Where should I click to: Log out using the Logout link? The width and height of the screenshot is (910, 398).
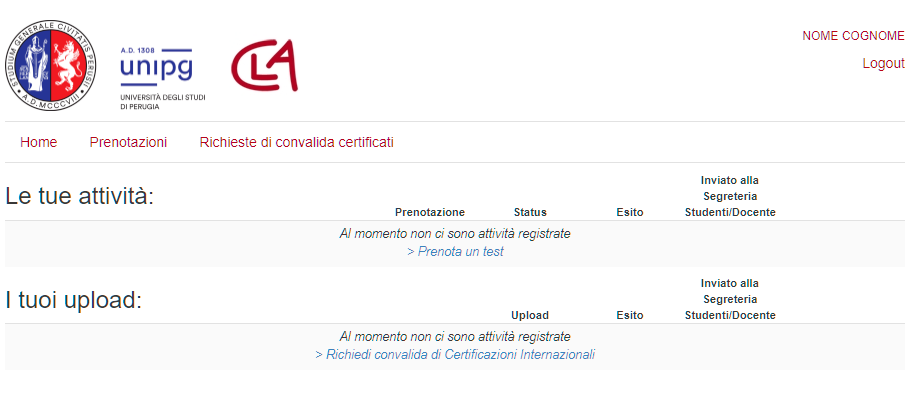click(x=883, y=64)
